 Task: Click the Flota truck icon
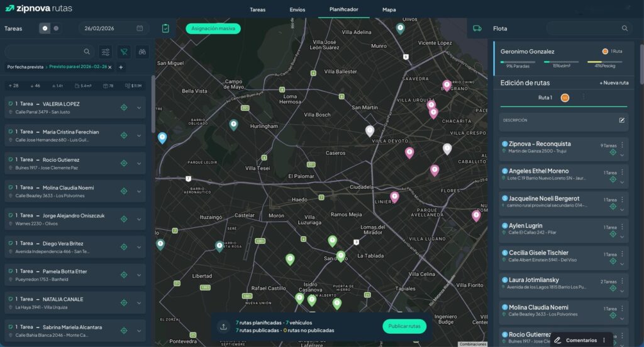pos(477,28)
